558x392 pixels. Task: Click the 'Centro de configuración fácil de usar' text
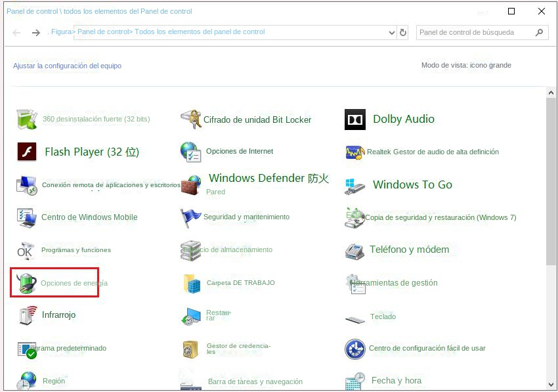click(x=427, y=348)
